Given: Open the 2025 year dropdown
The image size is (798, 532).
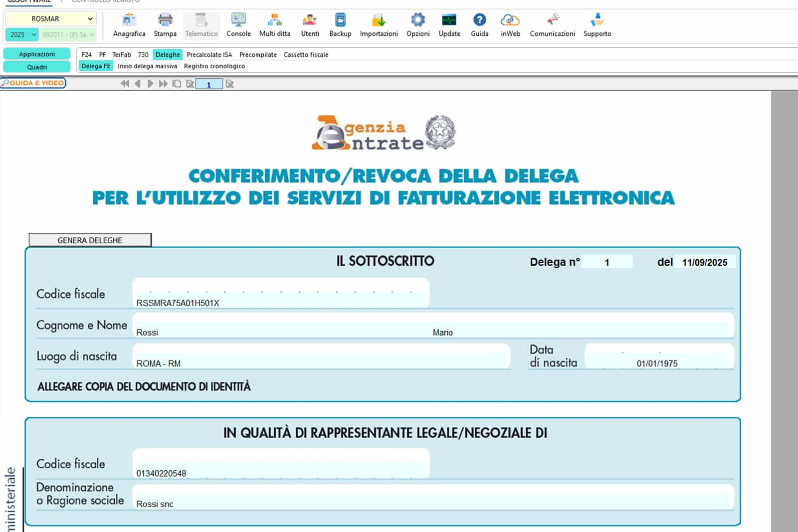Looking at the screenshot, I should pos(21,34).
